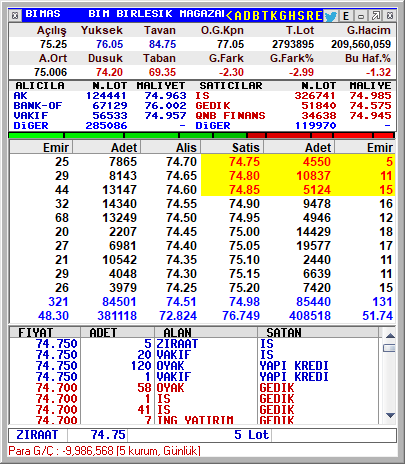Viewport: 405px width, 464px height.
Task: Click total bid quantity 84501
Action: [x=119, y=302]
